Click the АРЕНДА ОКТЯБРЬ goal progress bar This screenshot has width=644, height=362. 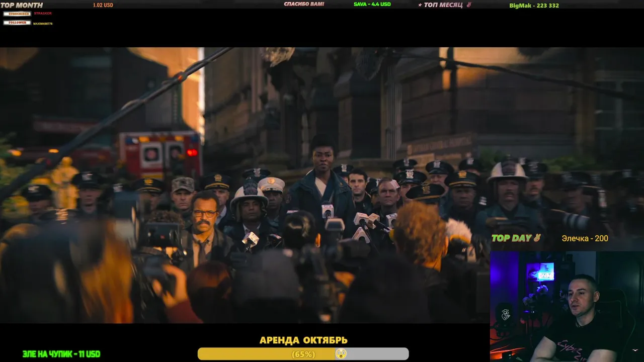coord(303,354)
